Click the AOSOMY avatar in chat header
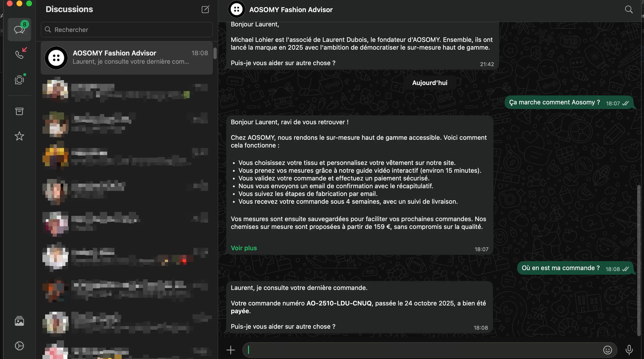 [236, 9]
